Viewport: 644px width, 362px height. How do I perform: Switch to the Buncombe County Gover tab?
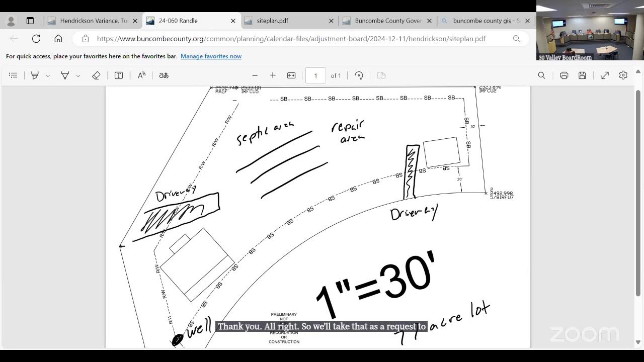387,21
